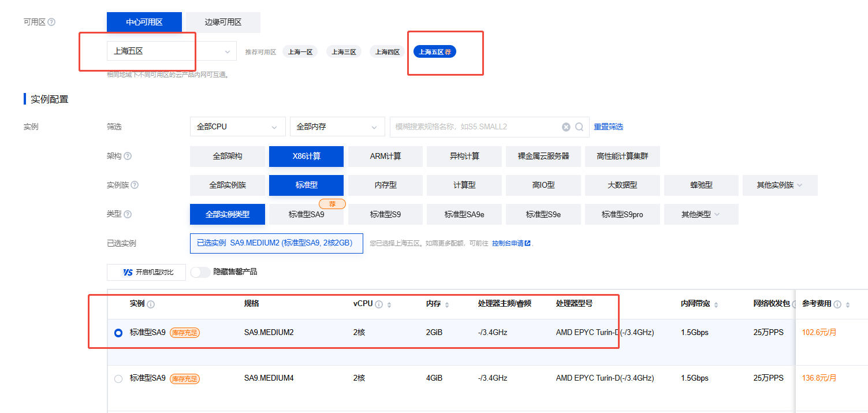This screenshot has height=413, width=868.
Task: Click help icon next to 可用区 label
Action: point(51,22)
